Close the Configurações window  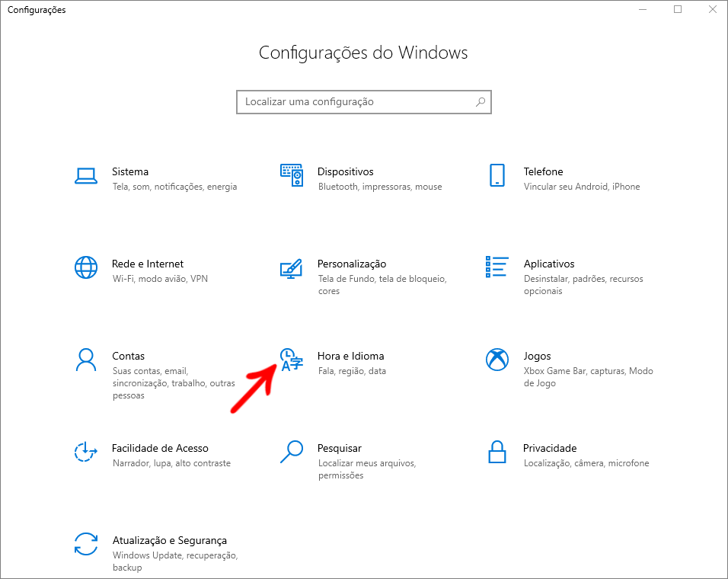713,9
